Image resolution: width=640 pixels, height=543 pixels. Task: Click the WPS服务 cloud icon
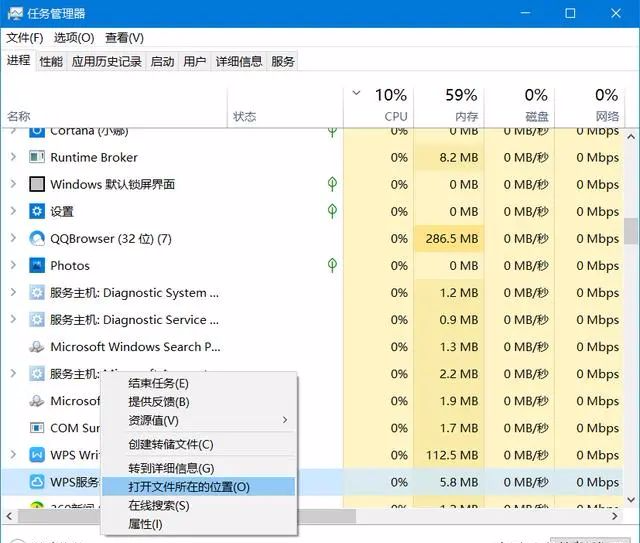tap(37, 482)
